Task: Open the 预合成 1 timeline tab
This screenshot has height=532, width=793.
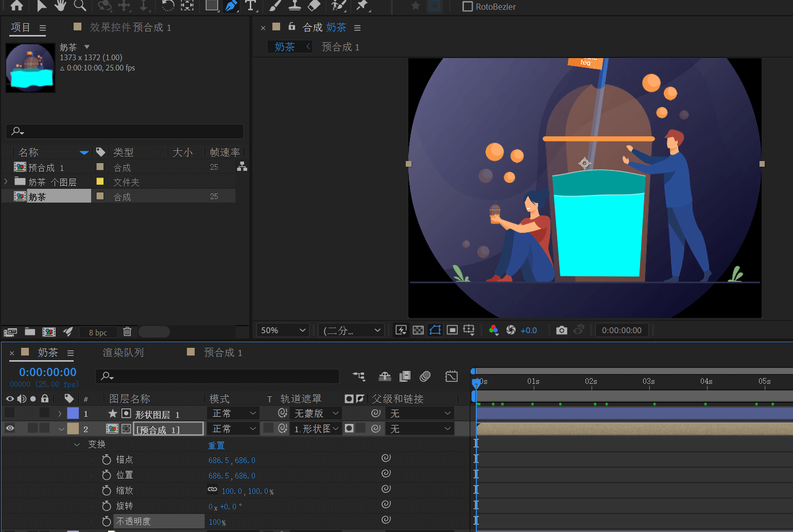Action: (222, 352)
